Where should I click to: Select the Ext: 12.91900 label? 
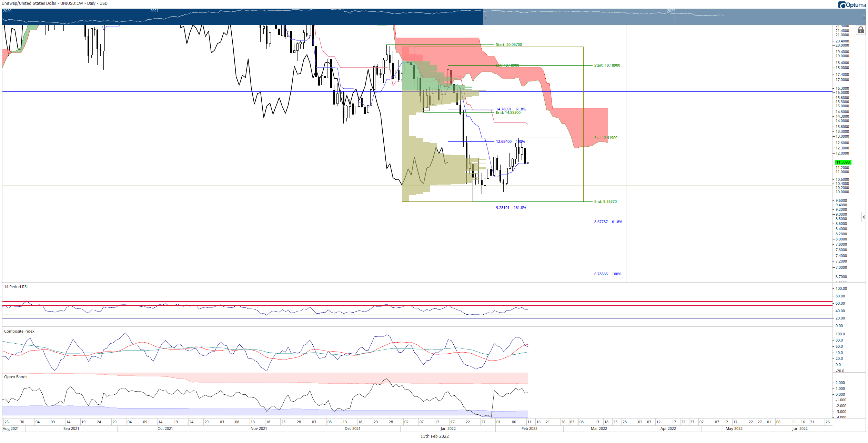point(606,138)
